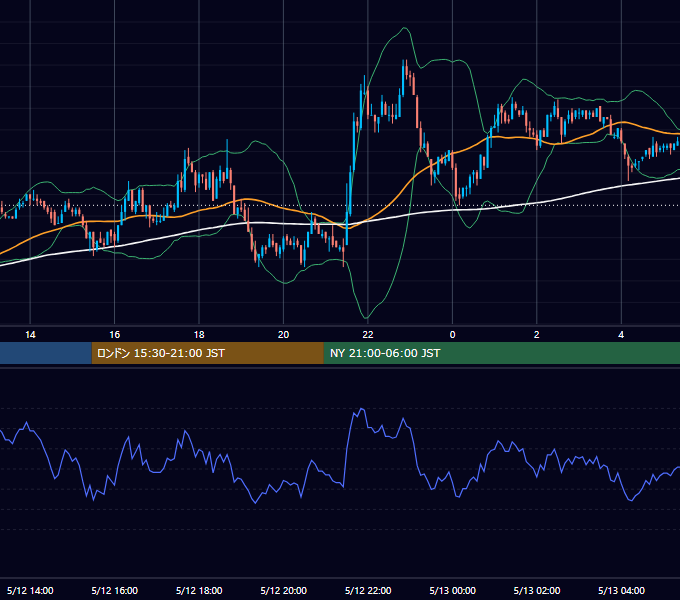
Task: Click the 5/13 00:00 date label
Action: point(452,590)
